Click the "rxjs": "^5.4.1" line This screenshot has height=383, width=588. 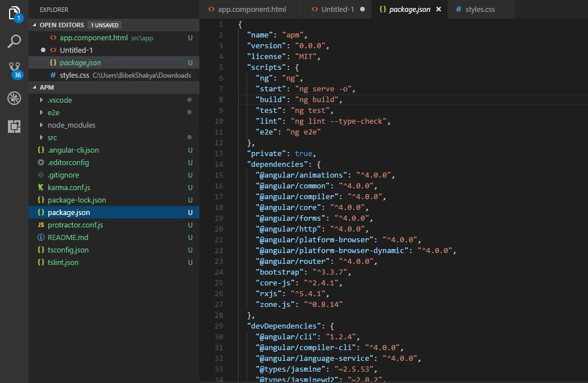(x=292, y=294)
